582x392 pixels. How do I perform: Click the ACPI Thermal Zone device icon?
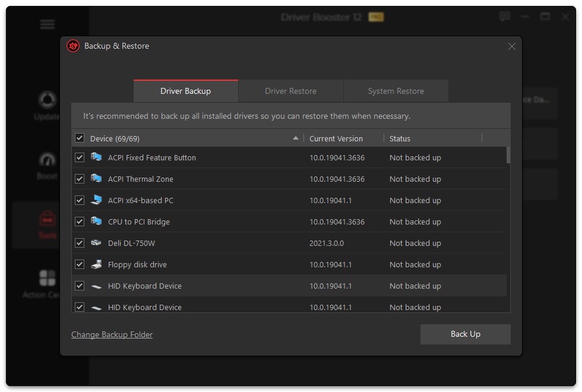[x=96, y=179]
